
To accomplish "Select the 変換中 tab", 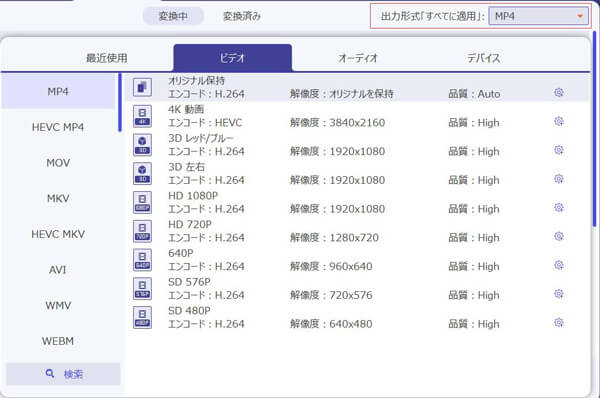I will (173, 16).
